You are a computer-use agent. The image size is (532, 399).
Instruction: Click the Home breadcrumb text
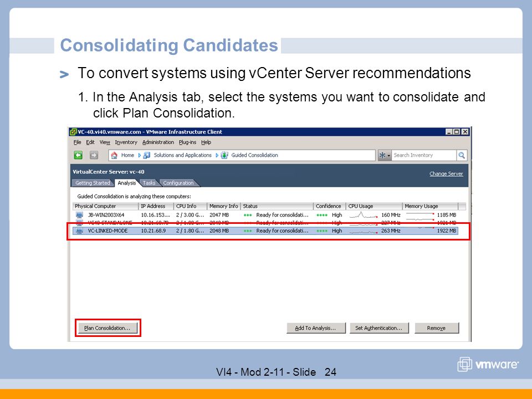127,155
